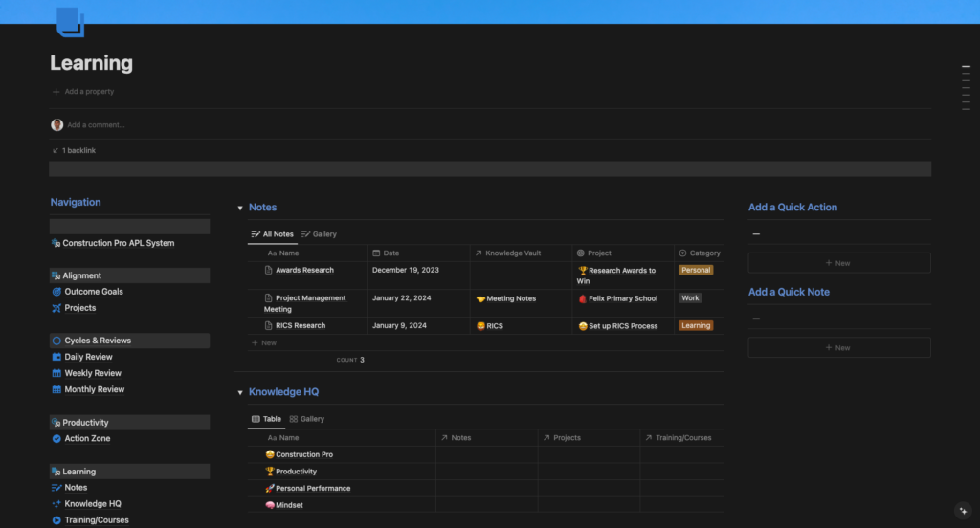The width and height of the screenshot is (980, 528).
Task: Click the commenter avatar picture
Action: pos(57,124)
